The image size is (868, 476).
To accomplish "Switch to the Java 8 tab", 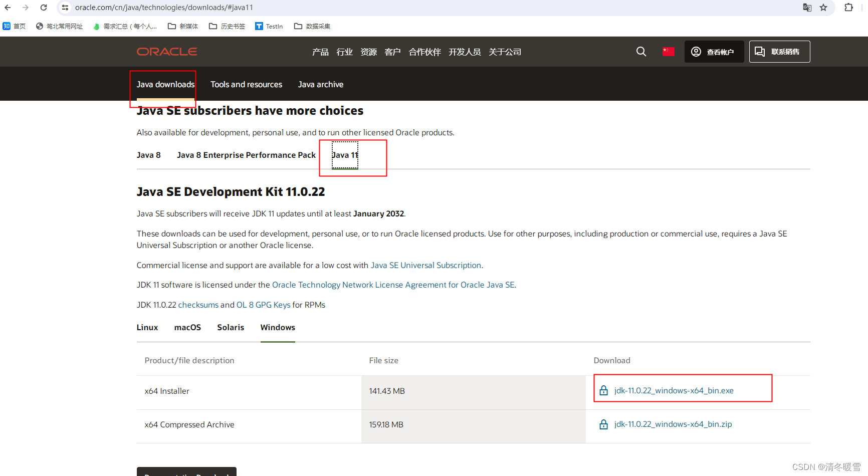I will [x=148, y=155].
